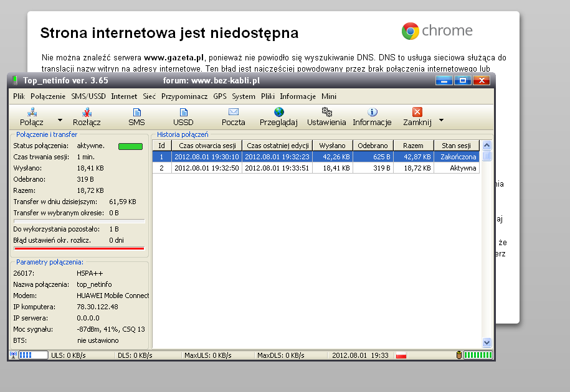The width and height of the screenshot is (570, 392).
Task: Sort by Czas ostatniej edycji column header
Action: [277, 146]
